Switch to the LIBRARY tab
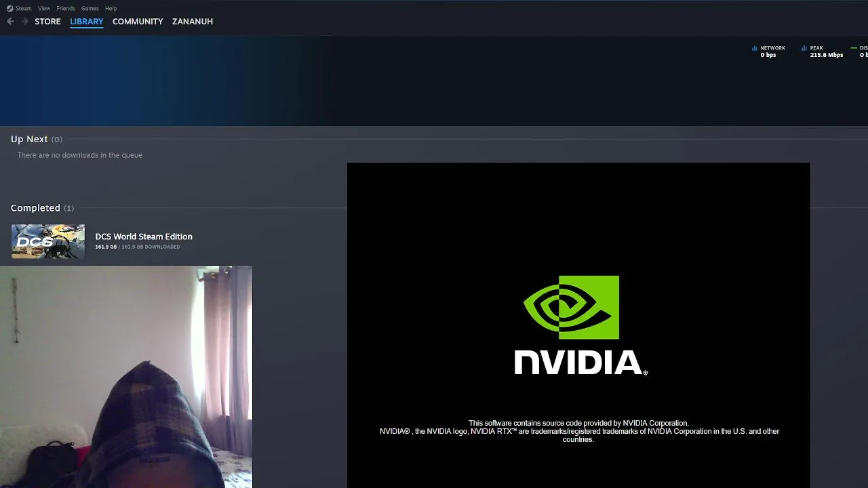 tap(87, 22)
